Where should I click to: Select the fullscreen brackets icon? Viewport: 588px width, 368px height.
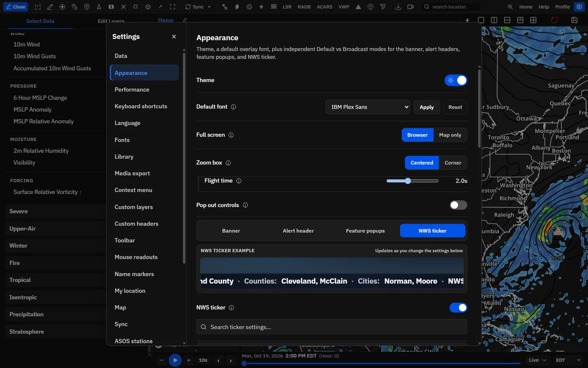tap(172, 7)
